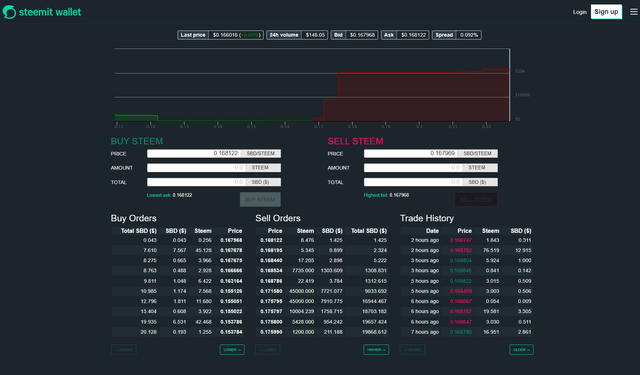Screen dimensions: 640x375
Task: Click the Bid ticker value
Action: tap(362, 35)
